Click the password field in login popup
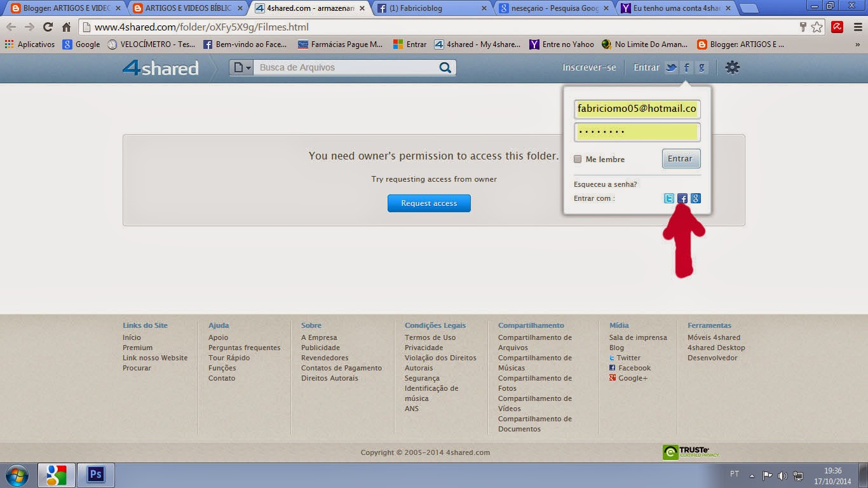Screen dimensions: 868x488 [x=637, y=132]
